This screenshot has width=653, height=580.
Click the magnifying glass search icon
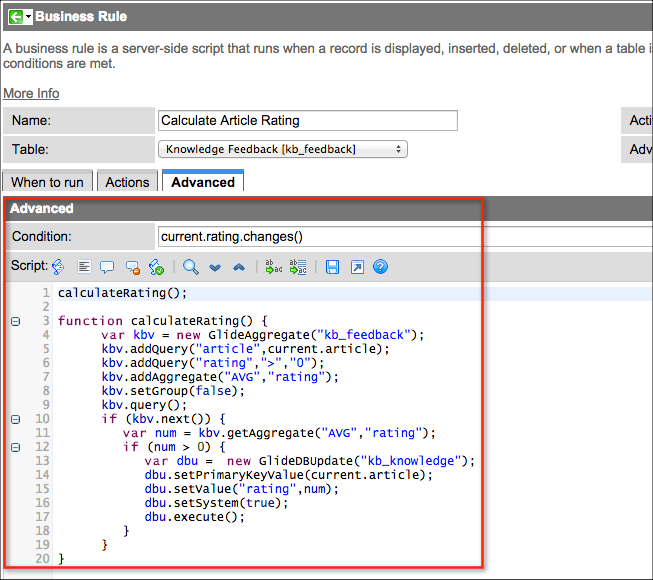[x=190, y=267]
